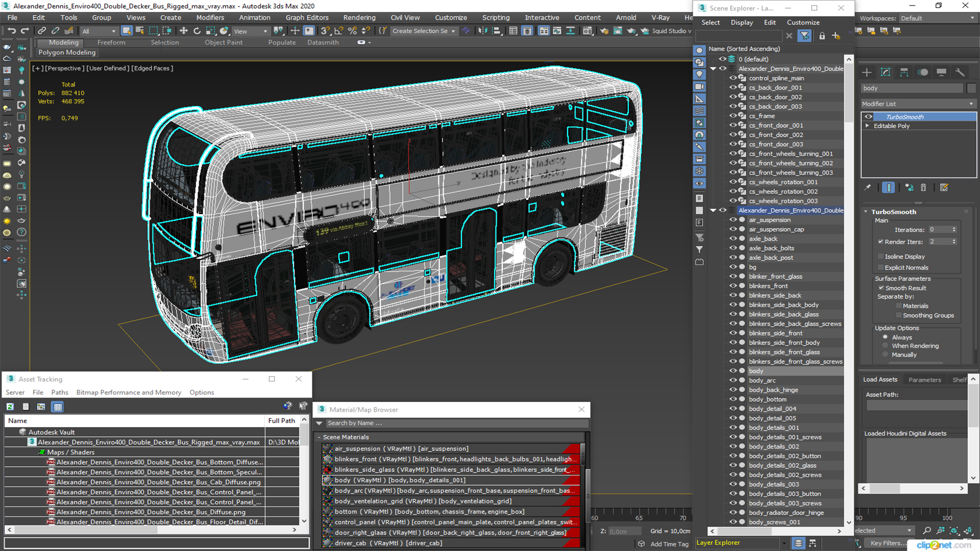Click Remove modifier trash icon
Screen dimensions: 980x551
tap(923, 188)
